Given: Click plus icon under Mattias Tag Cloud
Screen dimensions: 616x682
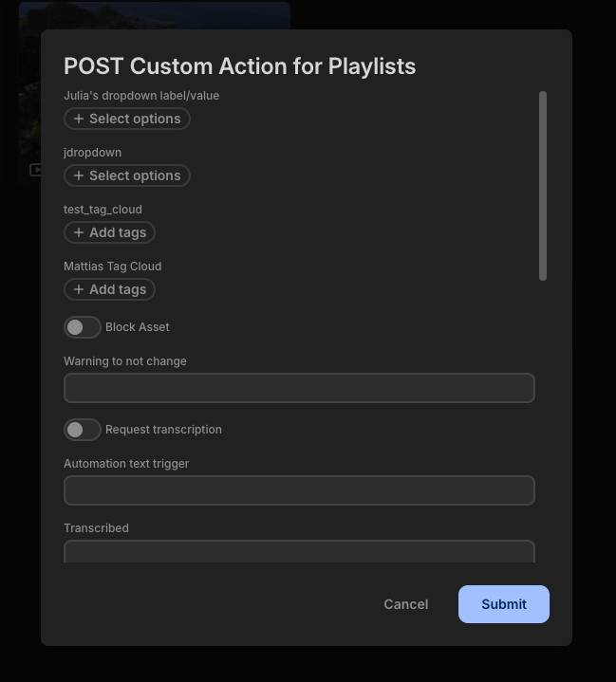Looking at the screenshot, I should 79,289.
